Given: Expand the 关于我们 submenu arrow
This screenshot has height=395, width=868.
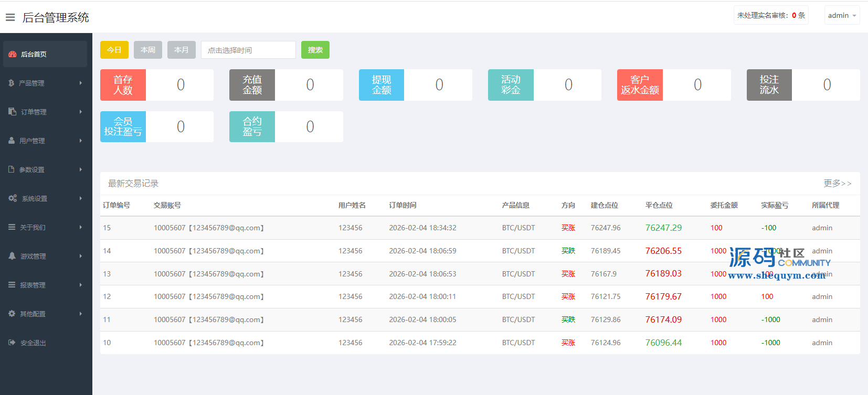Looking at the screenshot, I should 81,227.
